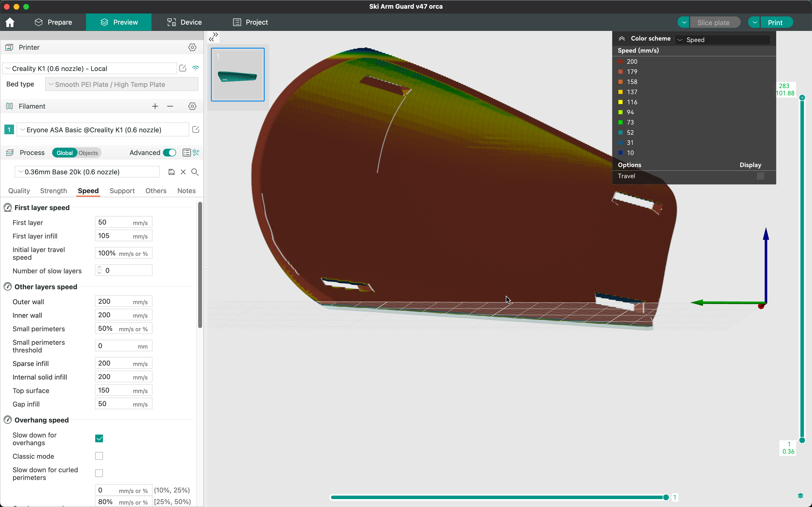
Task: Collapse sidebar with double-arrow icon
Action: pos(213,37)
